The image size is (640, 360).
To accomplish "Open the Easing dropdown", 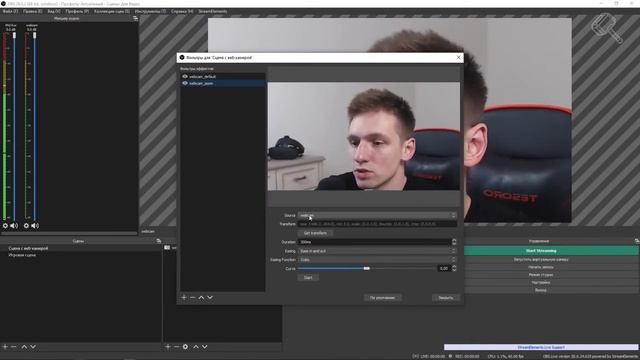I will coord(377,251).
